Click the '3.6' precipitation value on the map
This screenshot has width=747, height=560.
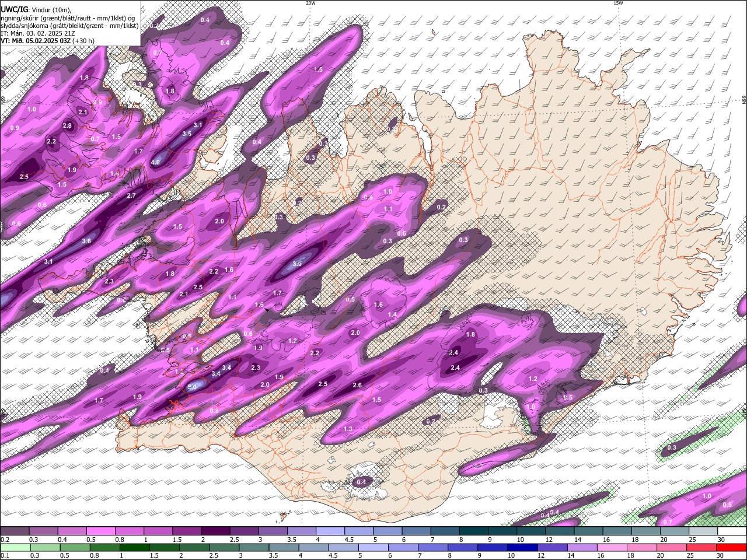(x=86, y=241)
